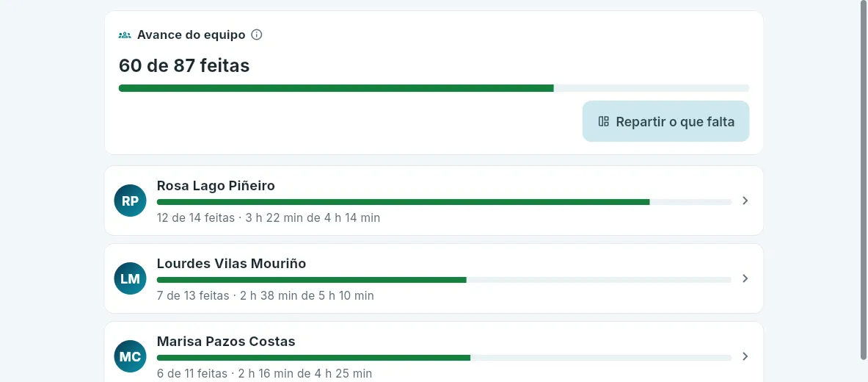Click the info icon beside Avance do equipo

pyautogui.click(x=256, y=35)
